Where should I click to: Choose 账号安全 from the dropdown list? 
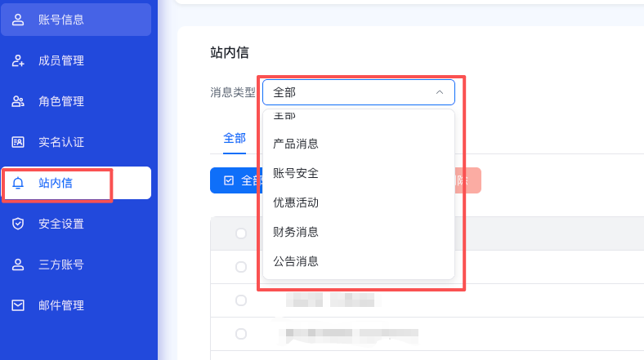(x=296, y=173)
